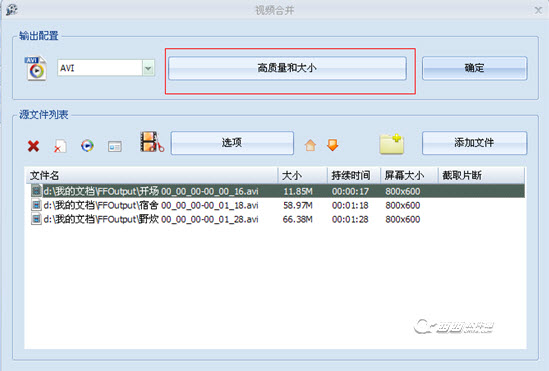Sort by the 文件名 column header
This screenshot has width=549, height=371.
pyautogui.click(x=152, y=175)
